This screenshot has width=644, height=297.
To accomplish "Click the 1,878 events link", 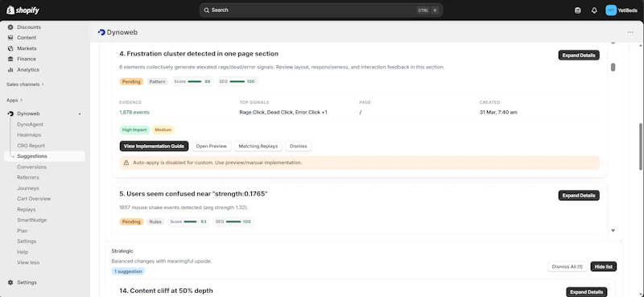I will pos(134,112).
